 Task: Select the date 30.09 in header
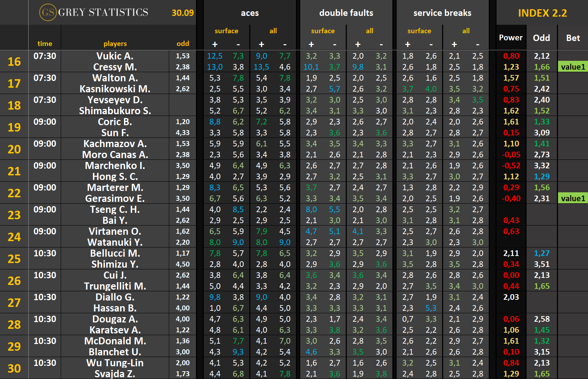(x=183, y=13)
